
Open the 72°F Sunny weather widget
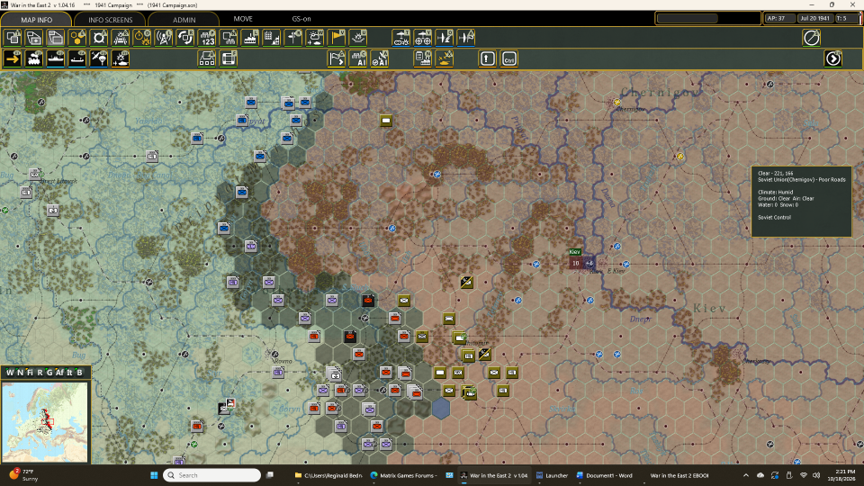tap(25, 475)
